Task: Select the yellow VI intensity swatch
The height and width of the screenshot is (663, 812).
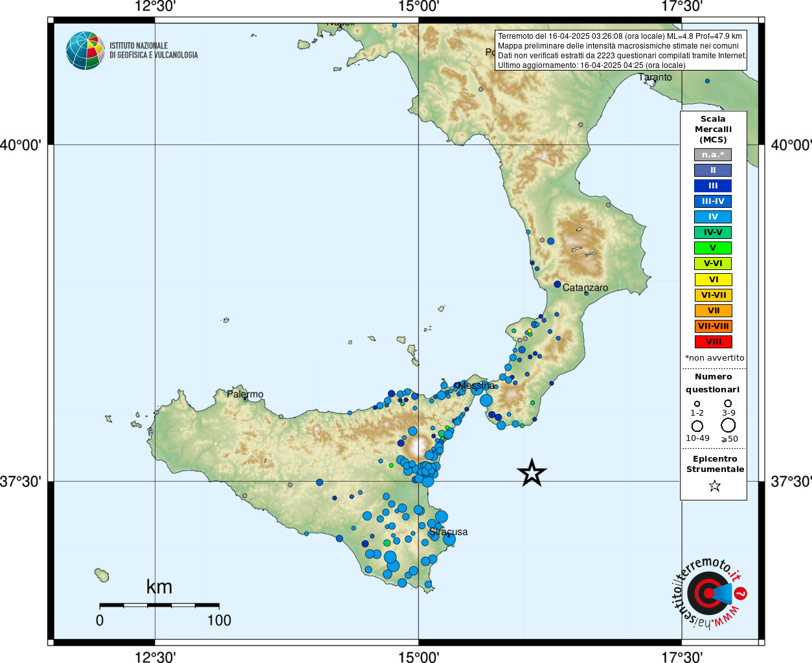Action: (x=713, y=280)
